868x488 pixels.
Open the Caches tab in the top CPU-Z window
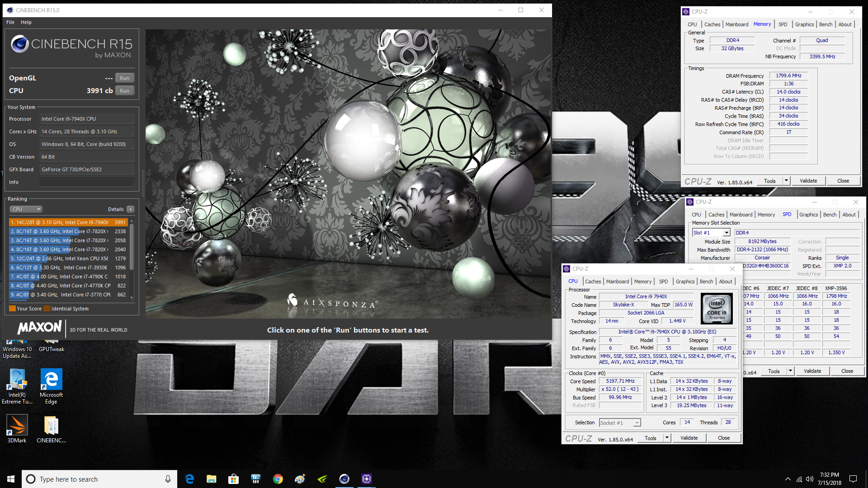pyautogui.click(x=712, y=24)
